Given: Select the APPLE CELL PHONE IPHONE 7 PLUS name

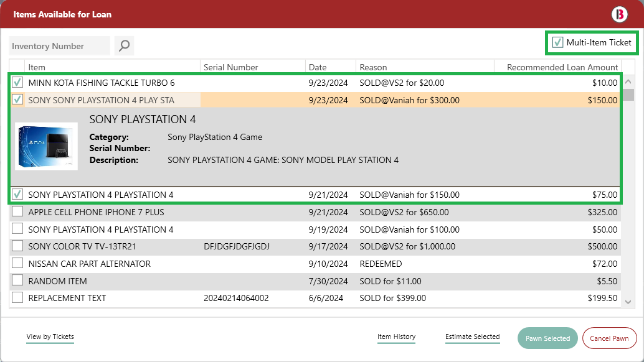Looking at the screenshot, I should [x=96, y=212].
